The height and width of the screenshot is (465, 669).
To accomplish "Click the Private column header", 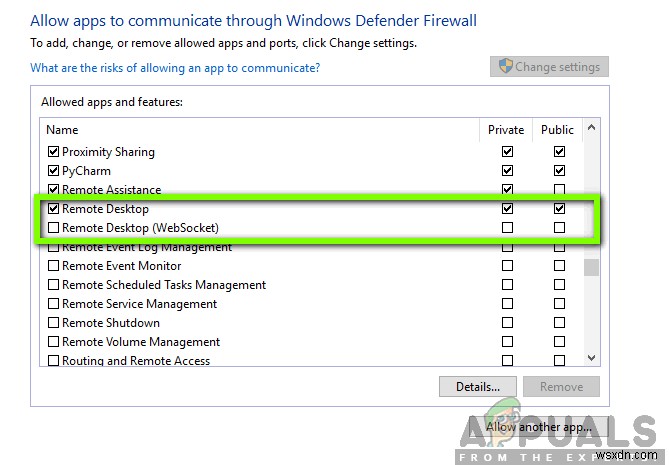I will [506, 130].
